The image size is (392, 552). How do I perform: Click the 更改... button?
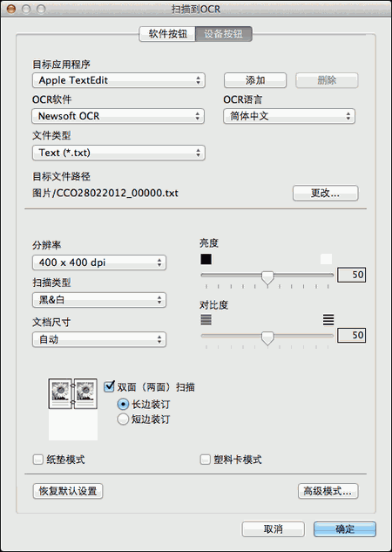326,193
